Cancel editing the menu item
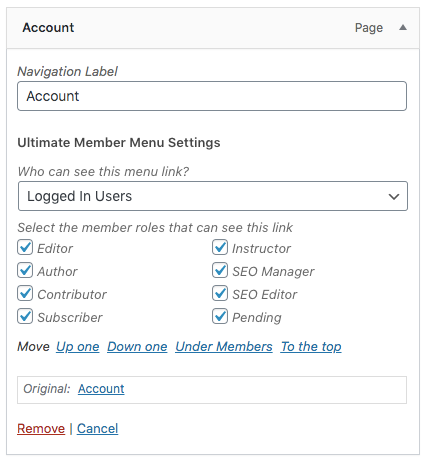The width and height of the screenshot is (428, 462). tap(97, 429)
